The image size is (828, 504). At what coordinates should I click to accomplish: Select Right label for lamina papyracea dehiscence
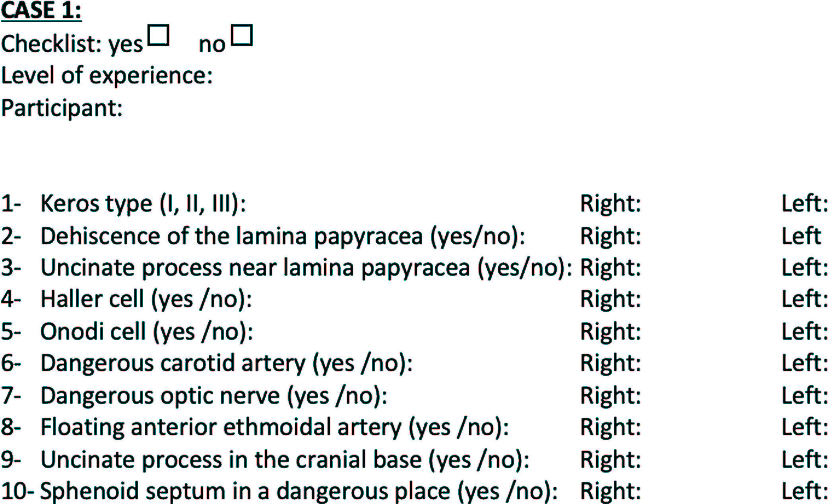click(x=610, y=236)
